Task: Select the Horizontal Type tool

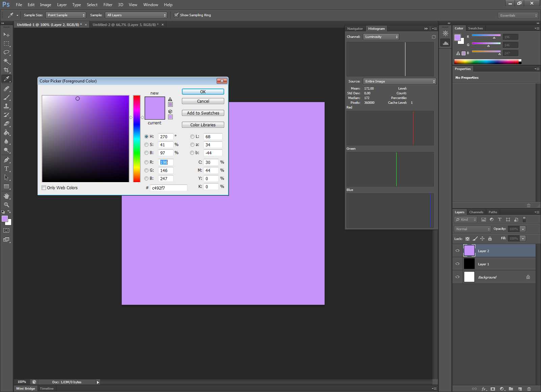Action: pyautogui.click(x=6, y=169)
